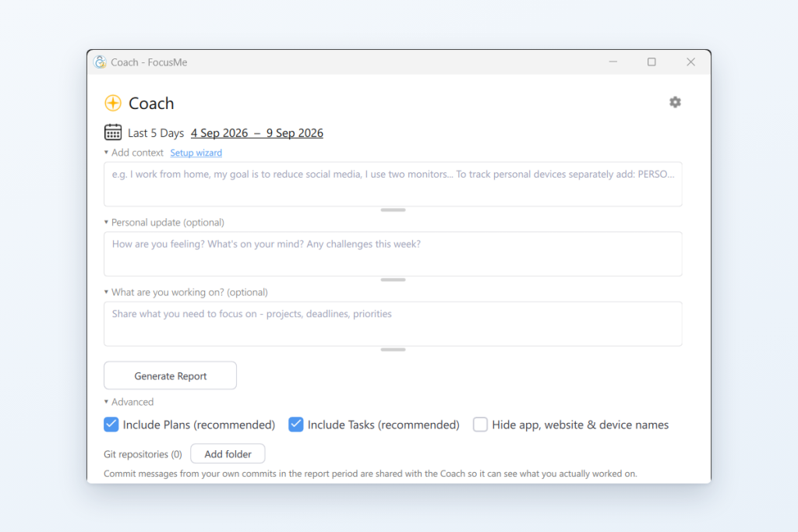Click the calendar icon next to Last 5 Days
798x532 pixels.
pos(112,132)
